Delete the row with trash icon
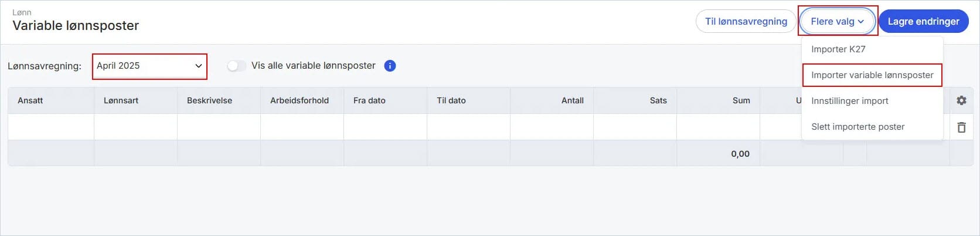Viewport: 980px width, 236px height. [x=961, y=127]
